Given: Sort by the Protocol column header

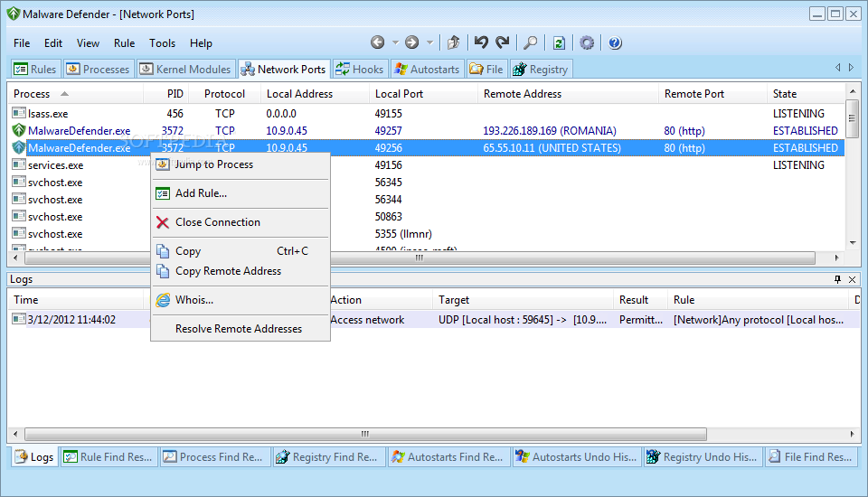Looking at the screenshot, I should [224, 94].
